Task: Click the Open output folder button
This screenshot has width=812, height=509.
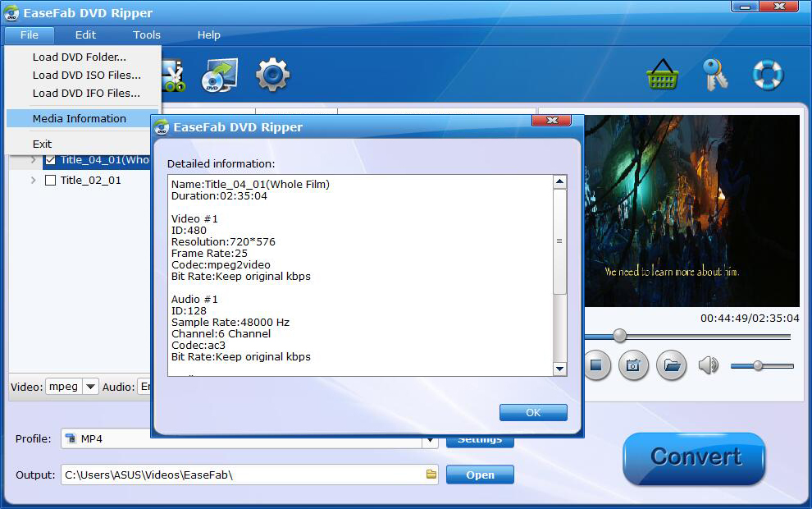Action: click(x=480, y=475)
